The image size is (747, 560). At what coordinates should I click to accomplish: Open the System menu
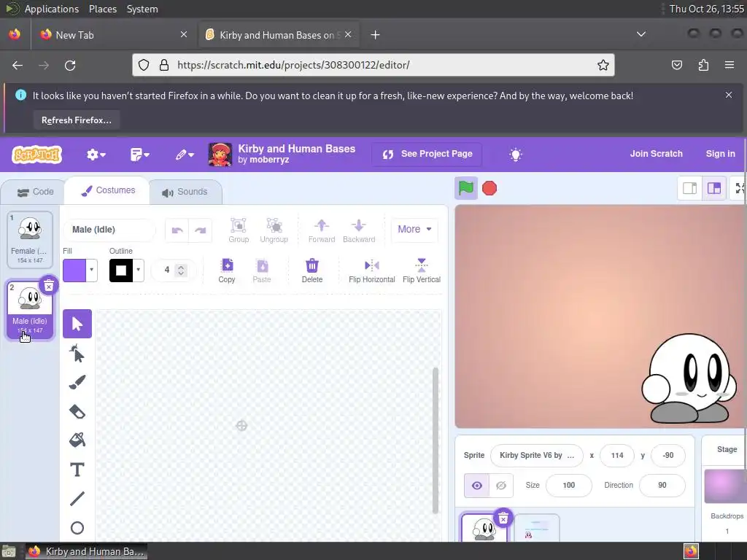pyautogui.click(x=142, y=9)
